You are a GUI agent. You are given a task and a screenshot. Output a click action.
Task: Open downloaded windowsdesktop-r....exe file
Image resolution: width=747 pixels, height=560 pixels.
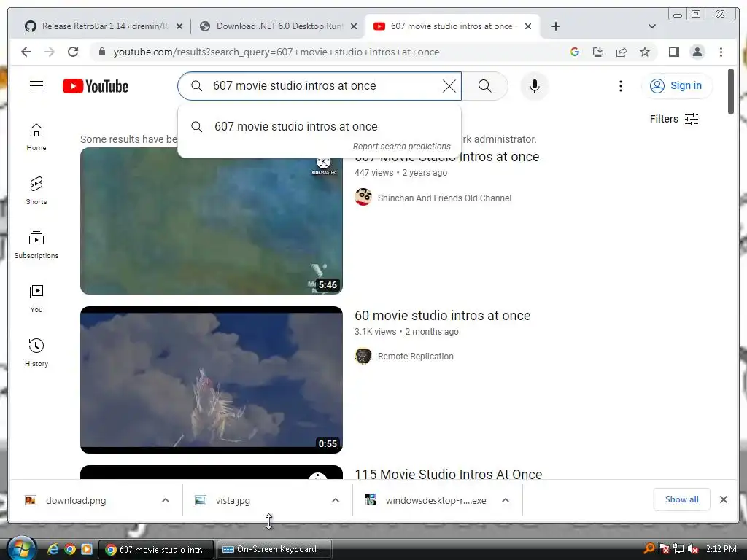pos(436,500)
